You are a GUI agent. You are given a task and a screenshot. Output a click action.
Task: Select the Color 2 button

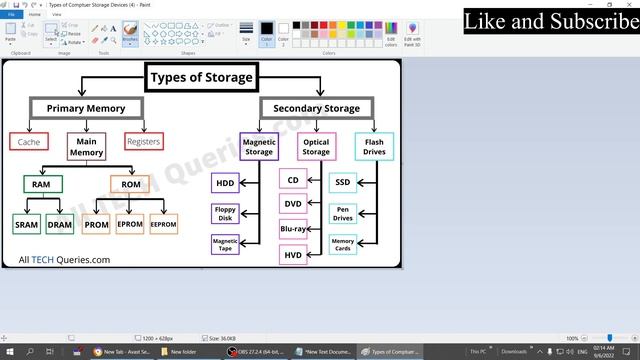coord(283,34)
